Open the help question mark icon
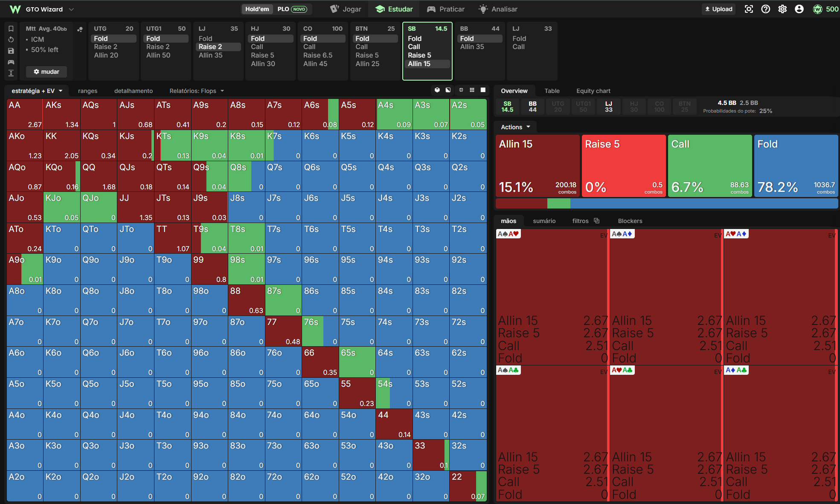 pyautogui.click(x=766, y=9)
